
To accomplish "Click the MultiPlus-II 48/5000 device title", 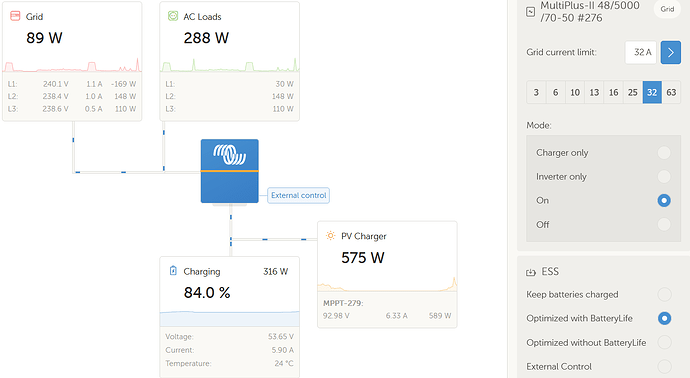I will [590, 12].
